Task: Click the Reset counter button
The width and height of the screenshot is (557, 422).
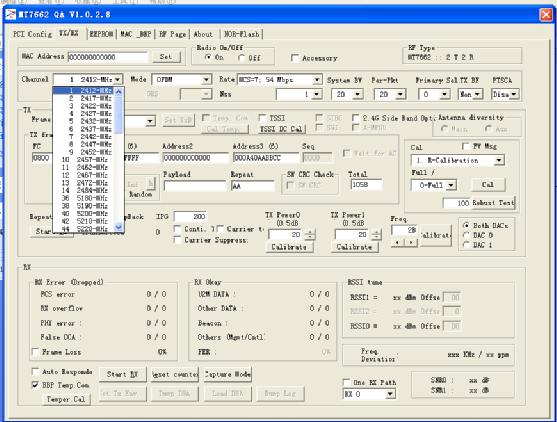Action: [174, 374]
